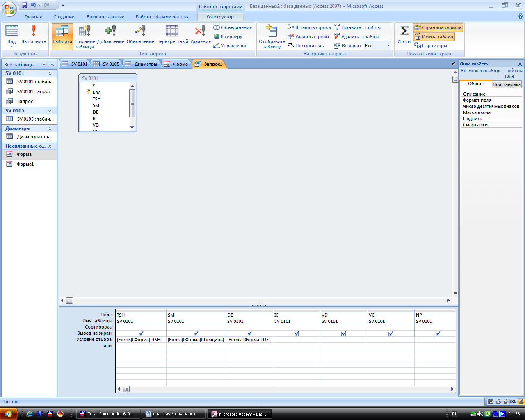The image size is (525, 420).
Task: Open Windows Start button
Action: pos(8,414)
